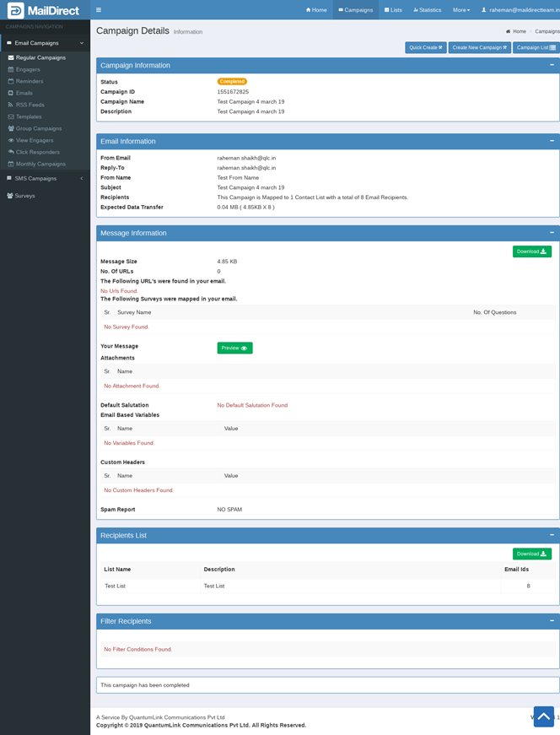Open the More dropdown in navbar

[x=460, y=10]
